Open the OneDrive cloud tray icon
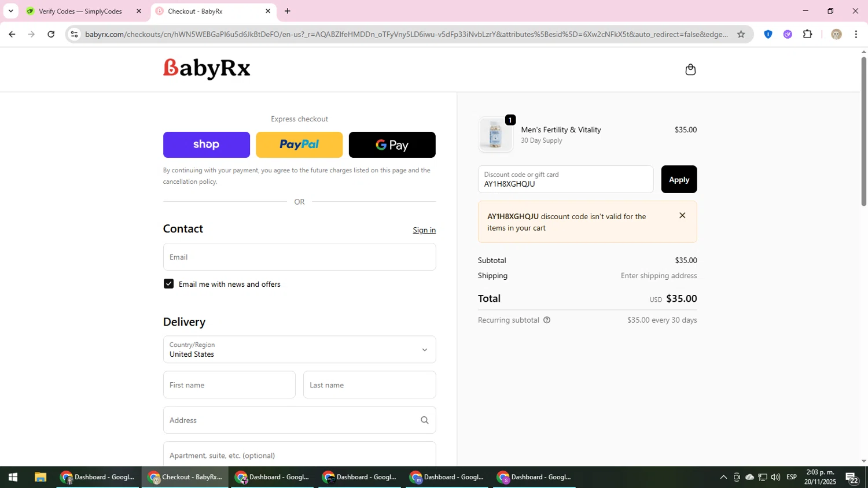Image resolution: width=868 pixels, height=488 pixels. click(749, 477)
